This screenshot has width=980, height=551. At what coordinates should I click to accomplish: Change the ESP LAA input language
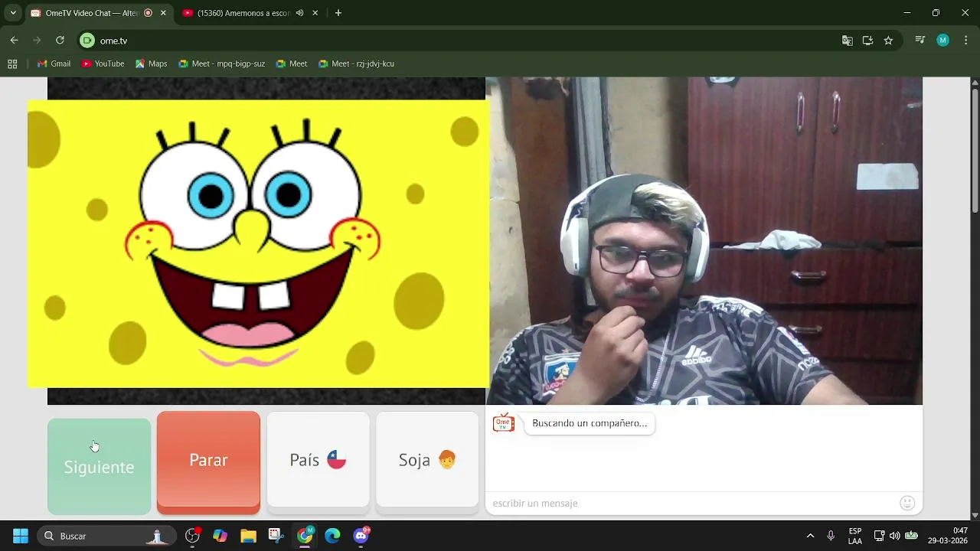pyautogui.click(x=855, y=536)
